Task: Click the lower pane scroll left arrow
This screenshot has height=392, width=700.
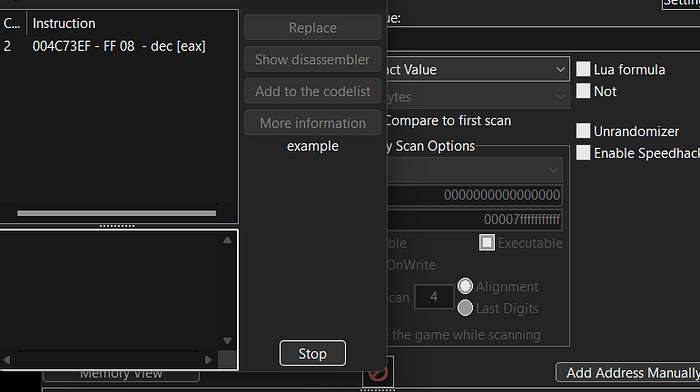Action: 7,359
